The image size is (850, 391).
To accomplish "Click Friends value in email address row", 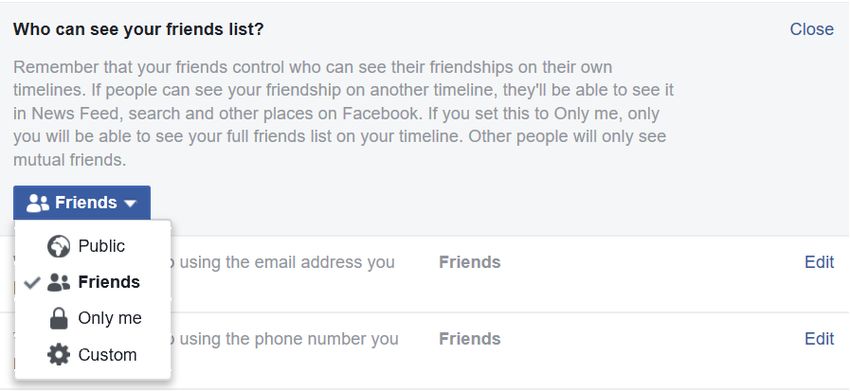I will click(x=469, y=262).
